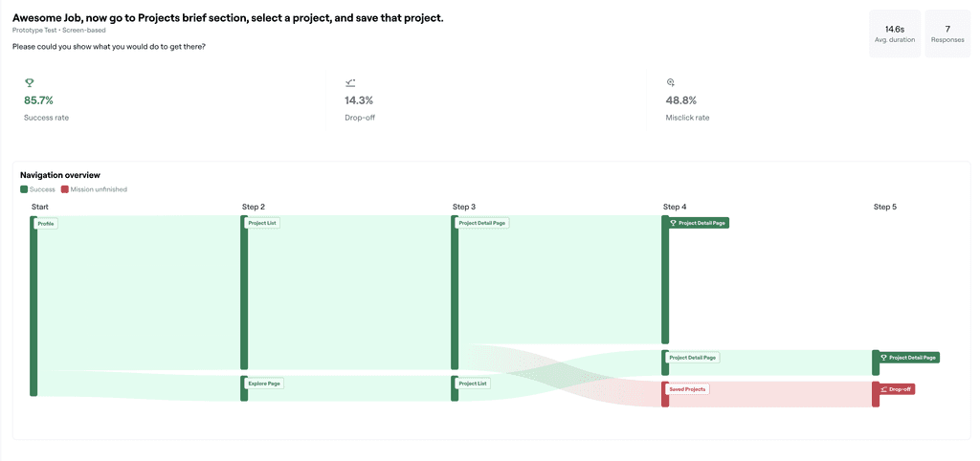Toggle the green Success legend swatch

[24, 189]
